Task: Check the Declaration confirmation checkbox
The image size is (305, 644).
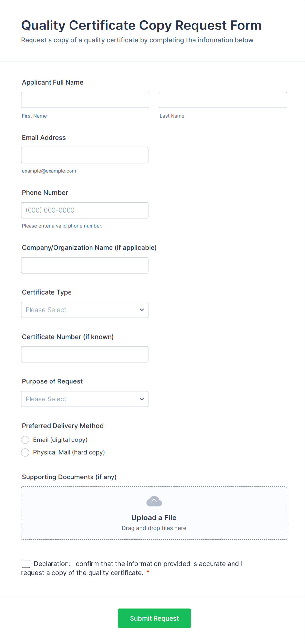Action: pos(26,564)
